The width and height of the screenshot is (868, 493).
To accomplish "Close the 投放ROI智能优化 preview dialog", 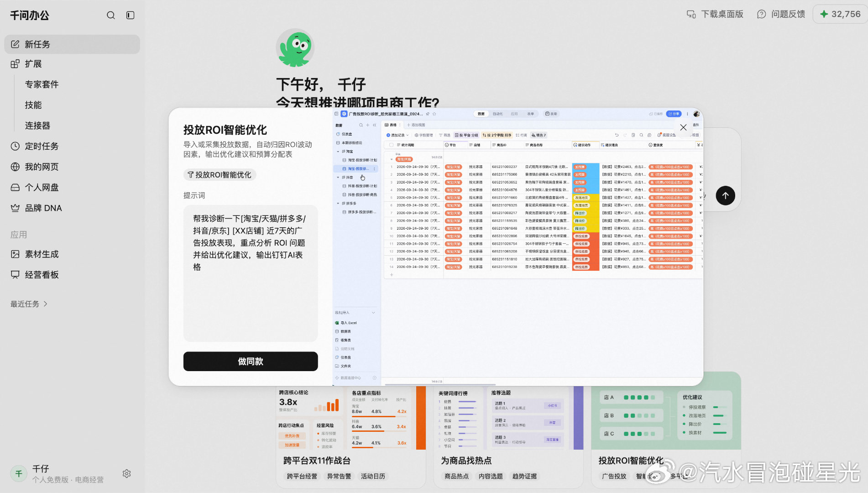I will pos(683,127).
